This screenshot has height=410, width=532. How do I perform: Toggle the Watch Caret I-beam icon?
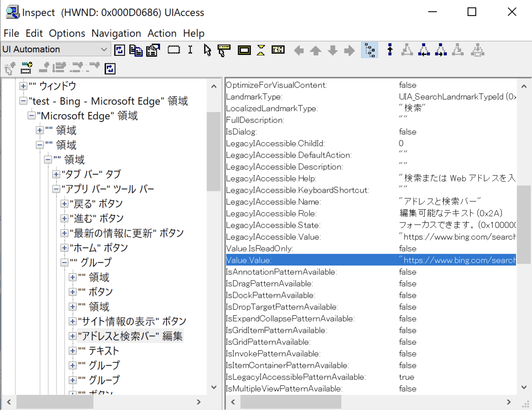tap(190, 50)
